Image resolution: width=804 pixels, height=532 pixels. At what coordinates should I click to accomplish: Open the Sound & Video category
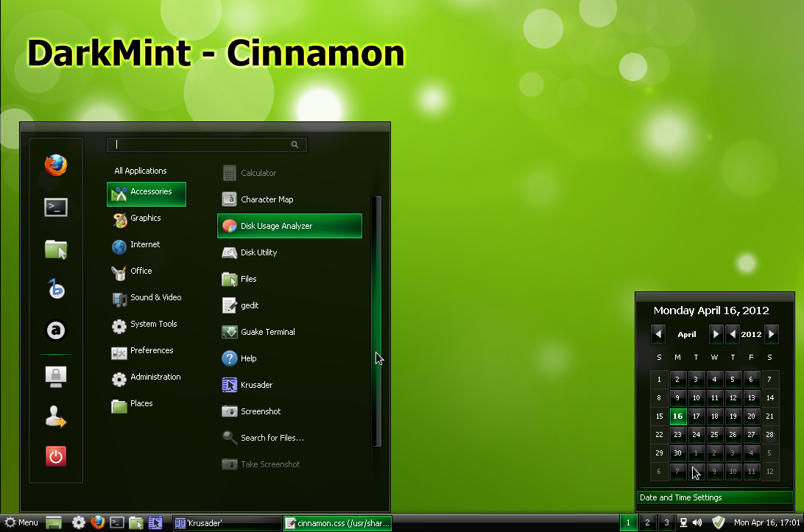pyautogui.click(x=146, y=298)
